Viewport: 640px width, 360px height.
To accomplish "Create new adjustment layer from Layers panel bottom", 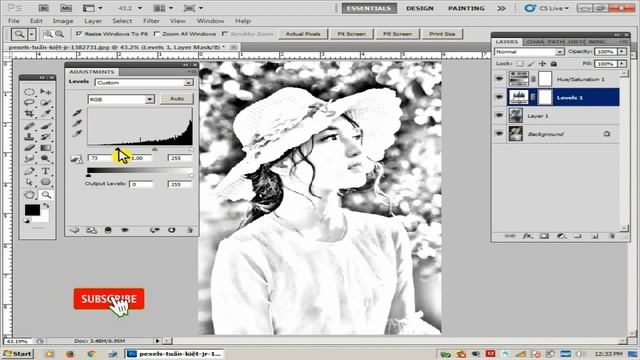I will click(561, 236).
